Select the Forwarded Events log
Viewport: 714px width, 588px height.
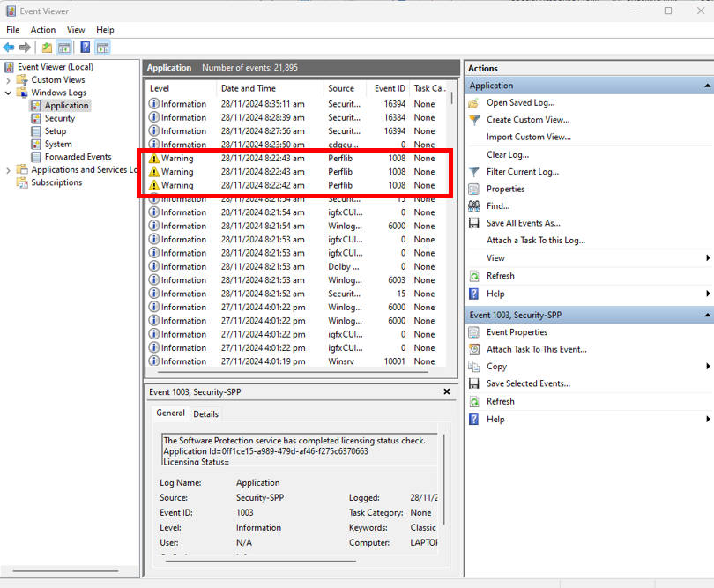tap(78, 157)
